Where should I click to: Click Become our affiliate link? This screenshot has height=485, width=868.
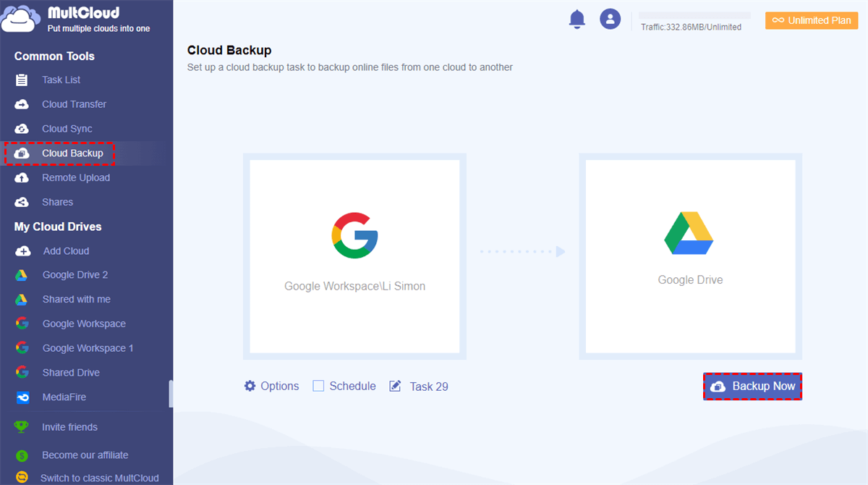[x=85, y=455]
